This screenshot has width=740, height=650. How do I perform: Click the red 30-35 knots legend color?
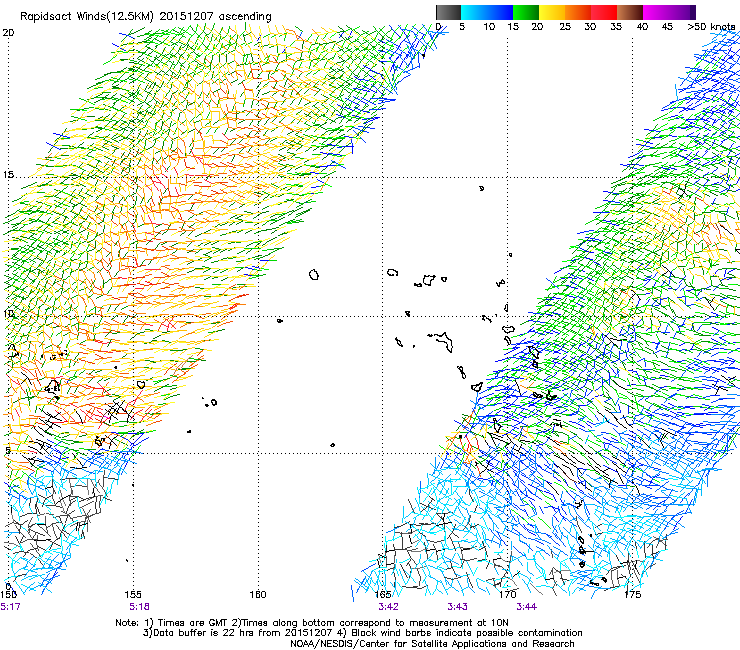tap(604, 12)
